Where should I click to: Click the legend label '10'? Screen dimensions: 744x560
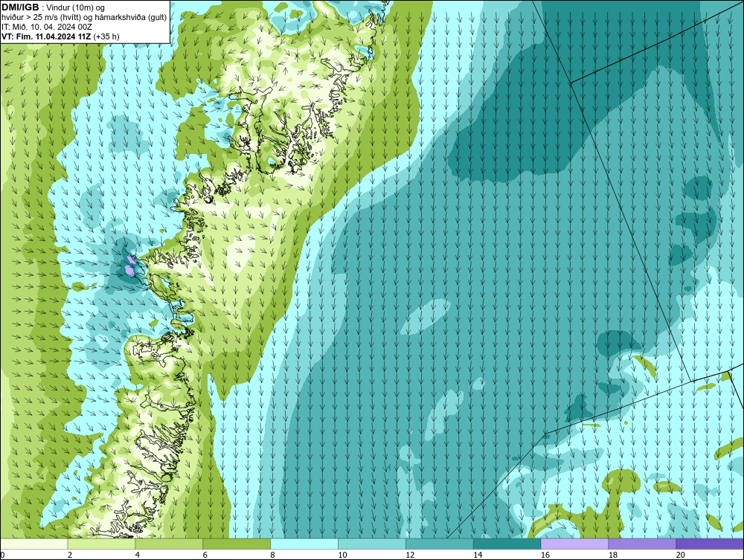pos(342,555)
